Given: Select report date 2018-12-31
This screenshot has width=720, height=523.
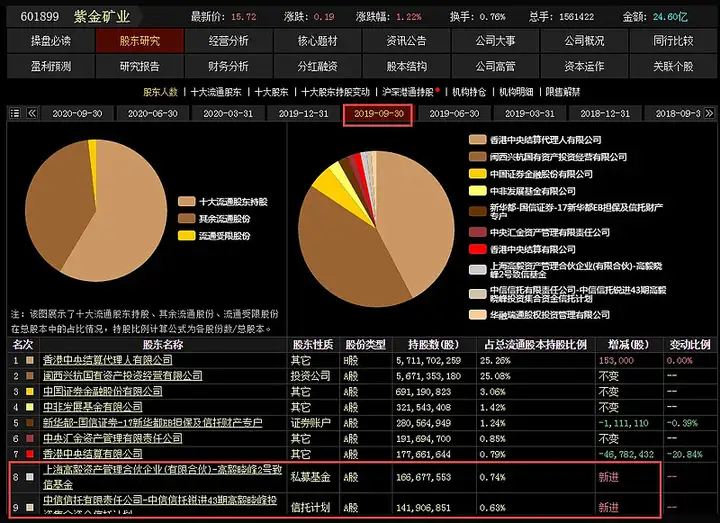Looking at the screenshot, I should (605, 113).
